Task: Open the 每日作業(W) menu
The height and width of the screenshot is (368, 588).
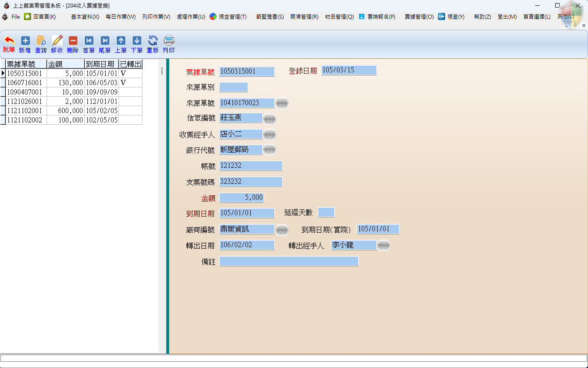Action: coord(120,17)
